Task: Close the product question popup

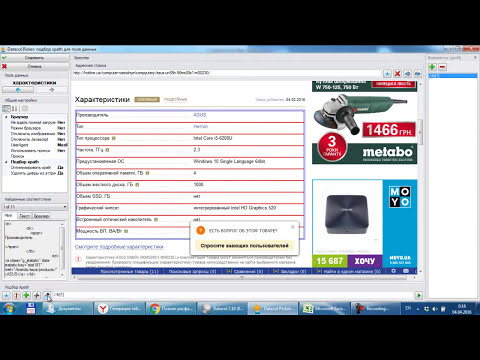Action: (292, 227)
